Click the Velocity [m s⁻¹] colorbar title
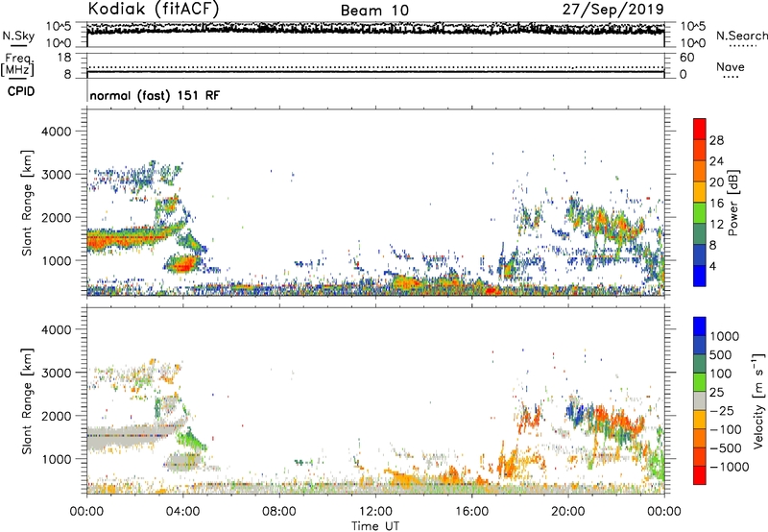 [x=758, y=400]
